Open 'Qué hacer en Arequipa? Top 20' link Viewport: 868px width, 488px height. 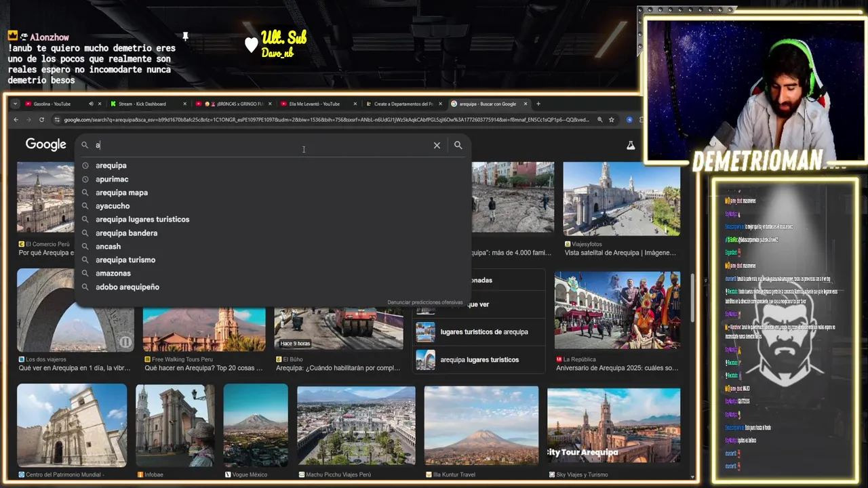pyautogui.click(x=203, y=368)
